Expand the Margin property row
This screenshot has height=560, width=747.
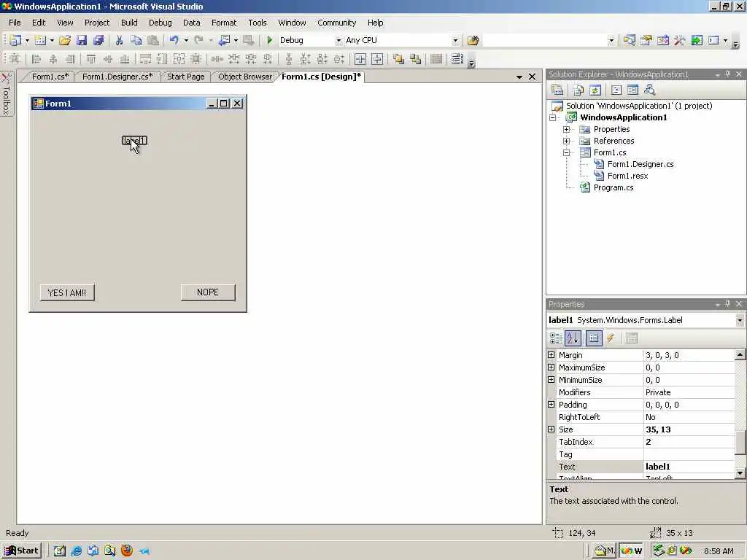pyautogui.click(x=551, y=355)
